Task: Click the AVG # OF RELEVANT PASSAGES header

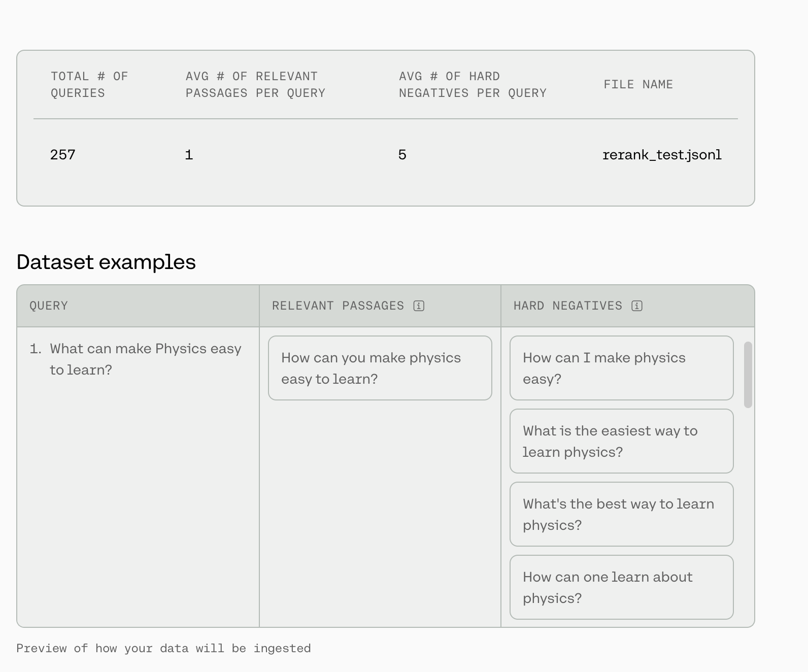Action: coord(255,84)
